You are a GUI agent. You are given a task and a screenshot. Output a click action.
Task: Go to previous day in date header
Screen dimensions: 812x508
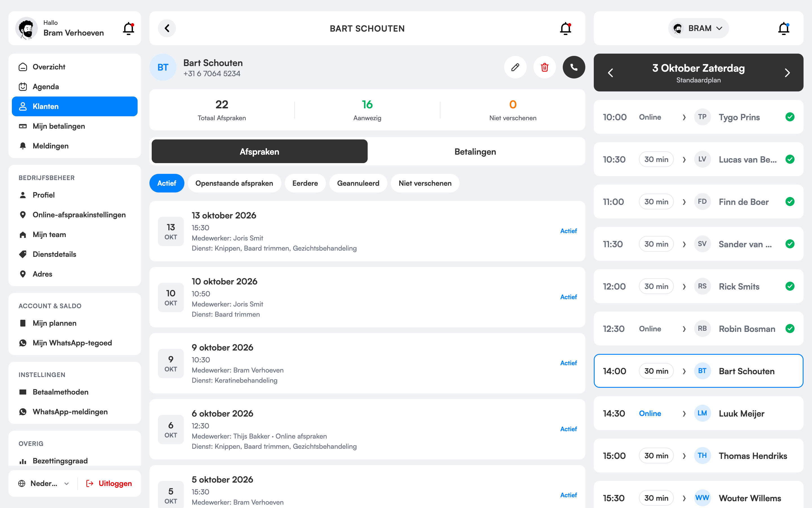point(610,73)
